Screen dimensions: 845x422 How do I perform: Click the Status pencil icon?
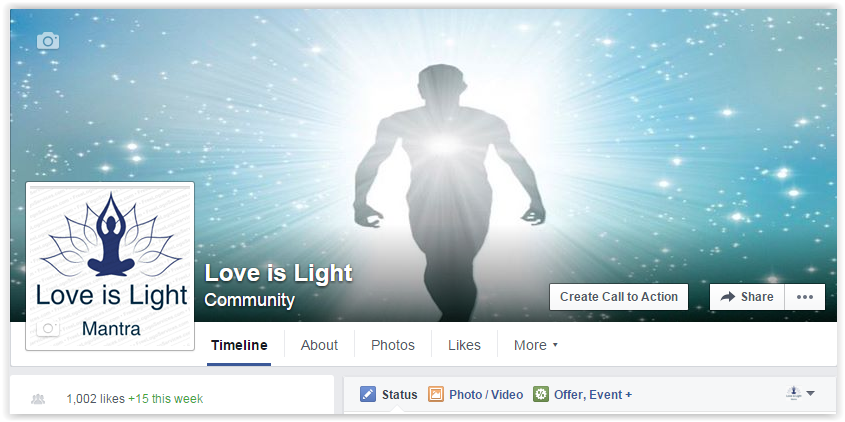coord(368,395)
